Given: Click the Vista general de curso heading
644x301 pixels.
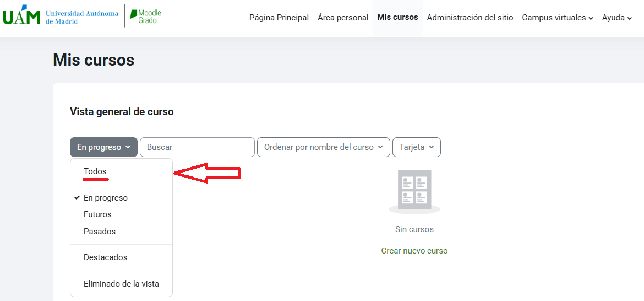Looking at the screenshot, I should click(x=122, y=112).
